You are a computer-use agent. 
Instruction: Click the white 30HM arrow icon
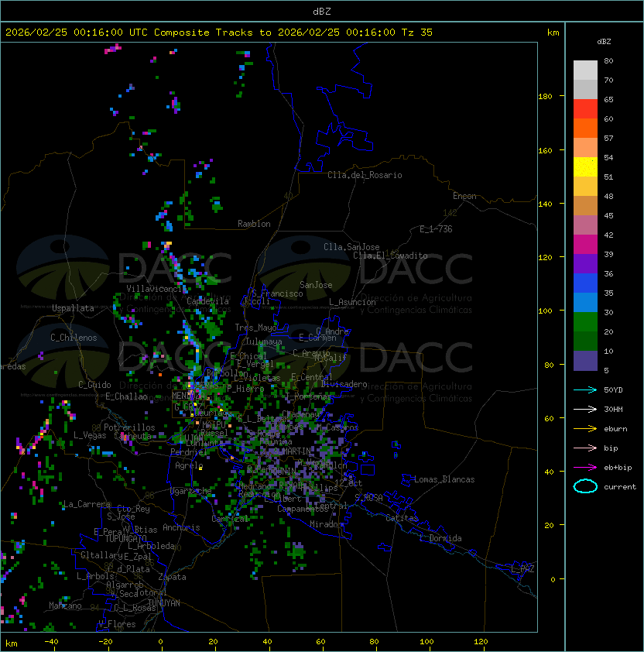(585, 410)
